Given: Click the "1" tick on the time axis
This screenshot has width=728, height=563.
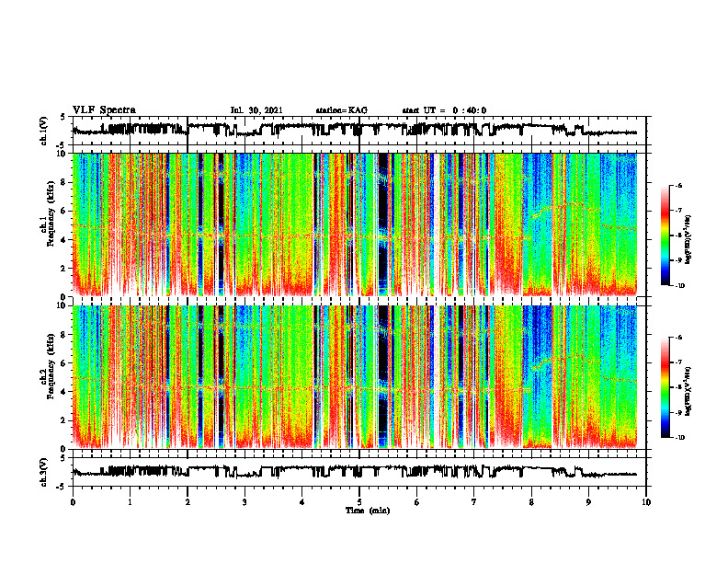Looking at the screenshot, I should [130, 502].
